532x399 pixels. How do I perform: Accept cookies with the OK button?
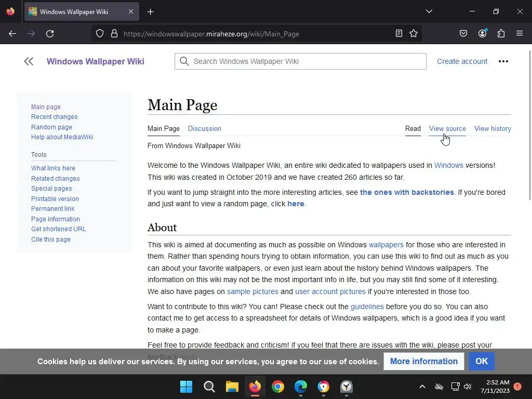[482, 362]
